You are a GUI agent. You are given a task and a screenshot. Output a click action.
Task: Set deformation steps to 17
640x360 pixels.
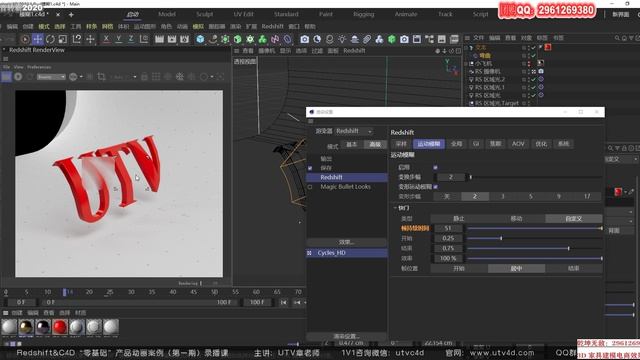pyautogui.click(x=587, y=196)
